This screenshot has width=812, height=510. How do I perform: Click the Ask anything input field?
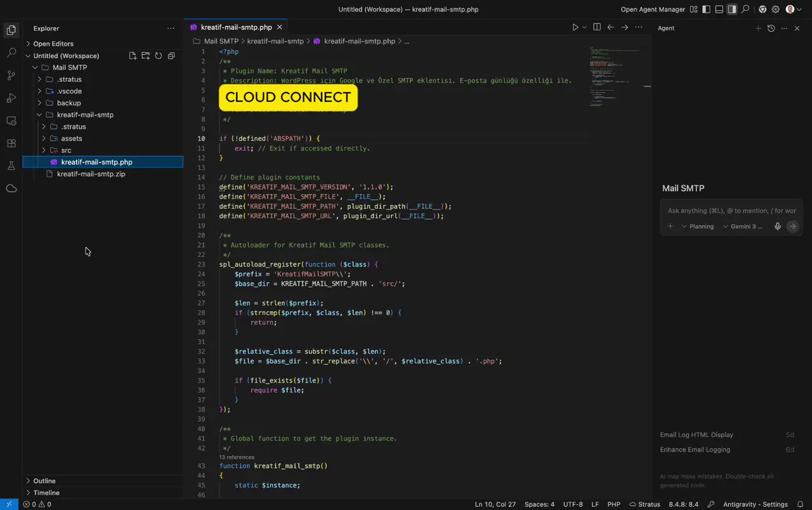[x=731, y=211]
